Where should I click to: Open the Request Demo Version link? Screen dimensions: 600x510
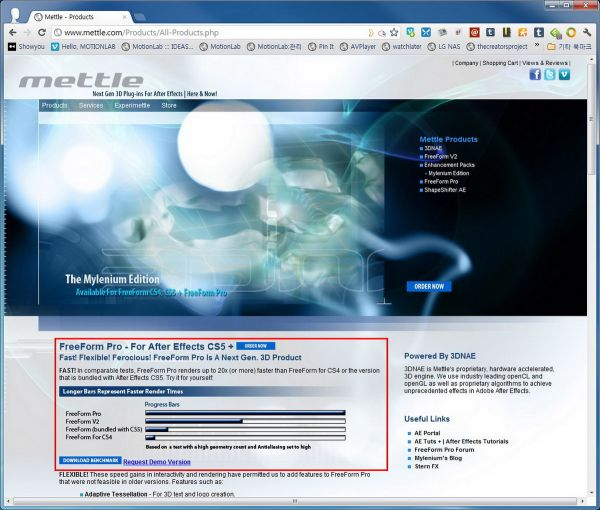(x=157, y=462)
